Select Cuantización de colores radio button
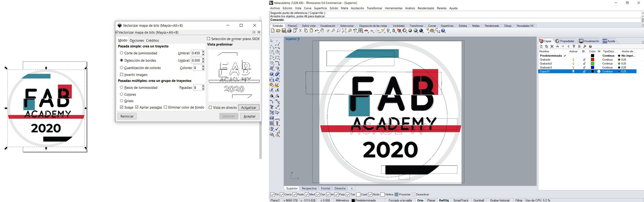Screen dimensions: 644x202 (x=121, y=68)
